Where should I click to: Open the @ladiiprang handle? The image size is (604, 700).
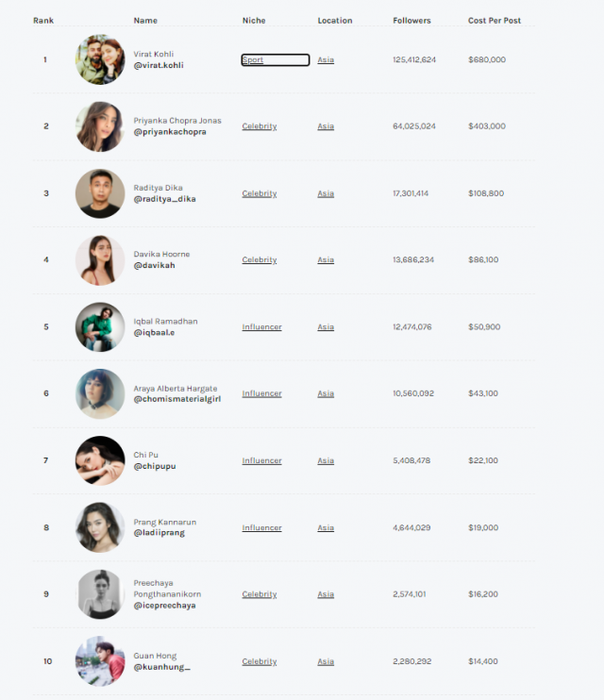[159, 533]
